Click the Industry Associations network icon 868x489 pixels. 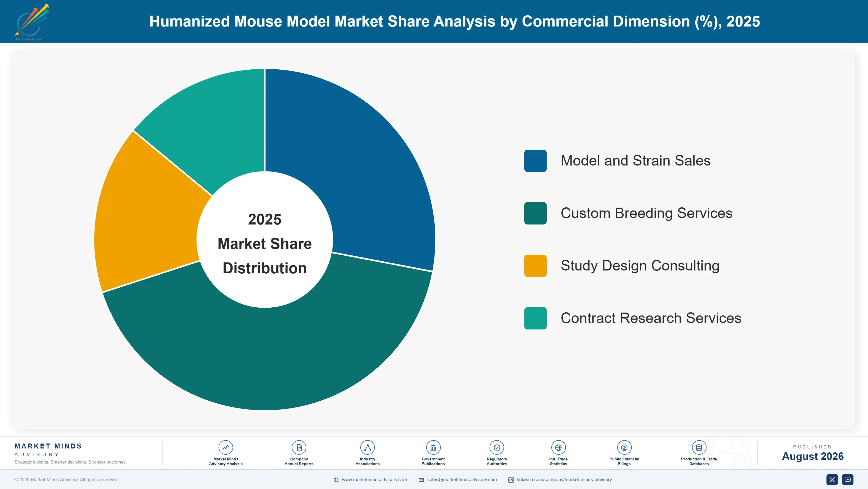[368, 447]
